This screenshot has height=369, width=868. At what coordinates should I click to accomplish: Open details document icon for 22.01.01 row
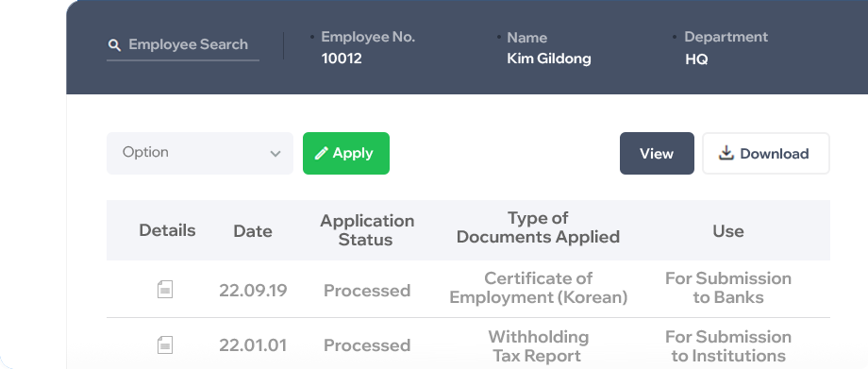(165, 344)
